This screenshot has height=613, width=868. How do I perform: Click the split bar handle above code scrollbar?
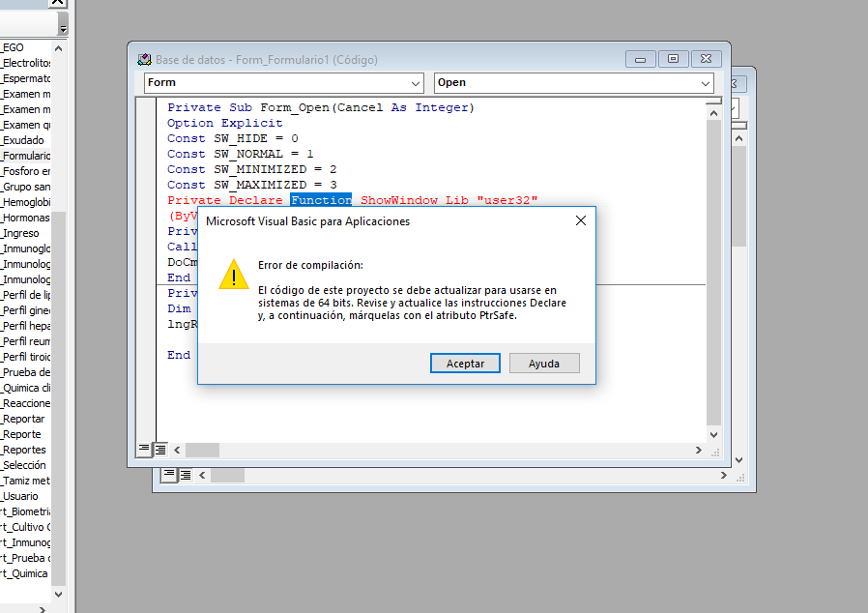pos(713,102)
